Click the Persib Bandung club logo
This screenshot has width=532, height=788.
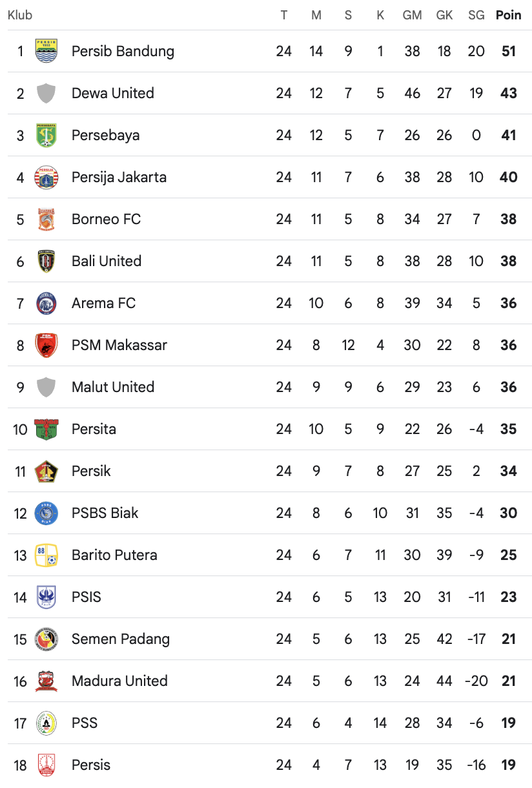pyautogui.click(x=46, y=51)
